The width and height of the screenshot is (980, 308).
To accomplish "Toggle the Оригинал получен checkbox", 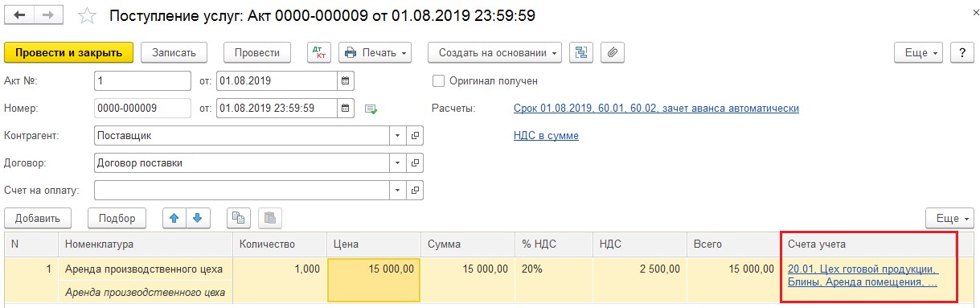I will (x=438, y=81).
